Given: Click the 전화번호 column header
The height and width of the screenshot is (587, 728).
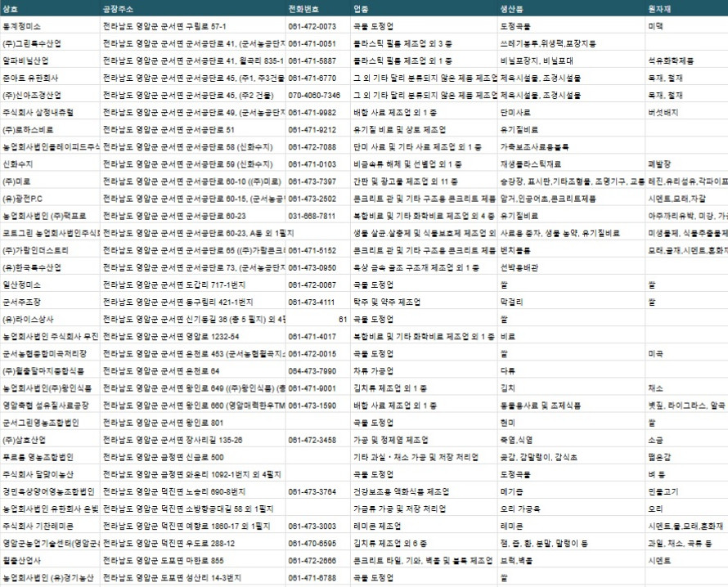Looking at the screenshot, I should 318,9.
